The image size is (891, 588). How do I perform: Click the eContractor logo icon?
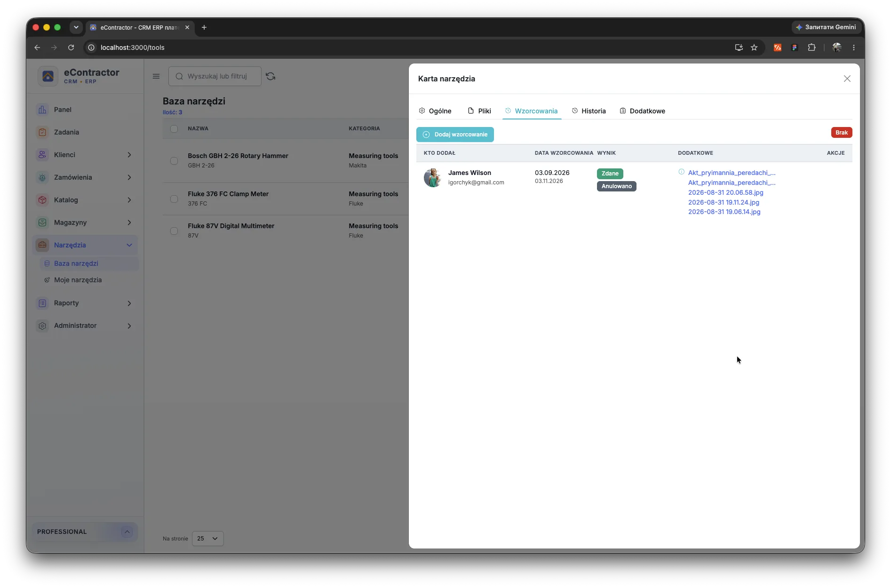coord(48,76)
